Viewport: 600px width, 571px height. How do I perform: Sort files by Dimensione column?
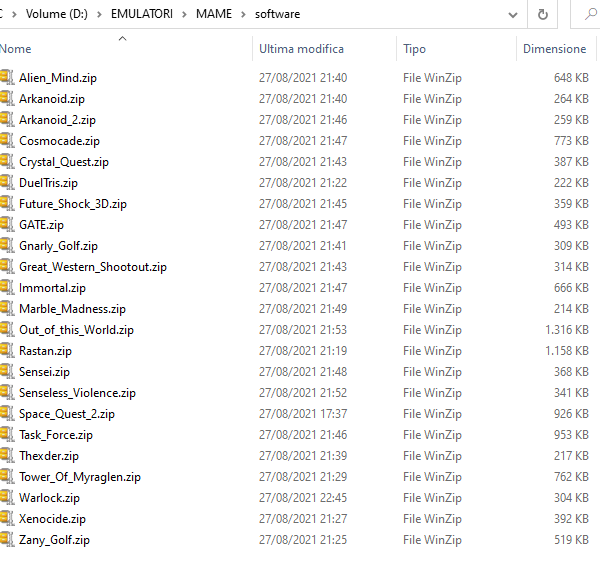(556, 49)
